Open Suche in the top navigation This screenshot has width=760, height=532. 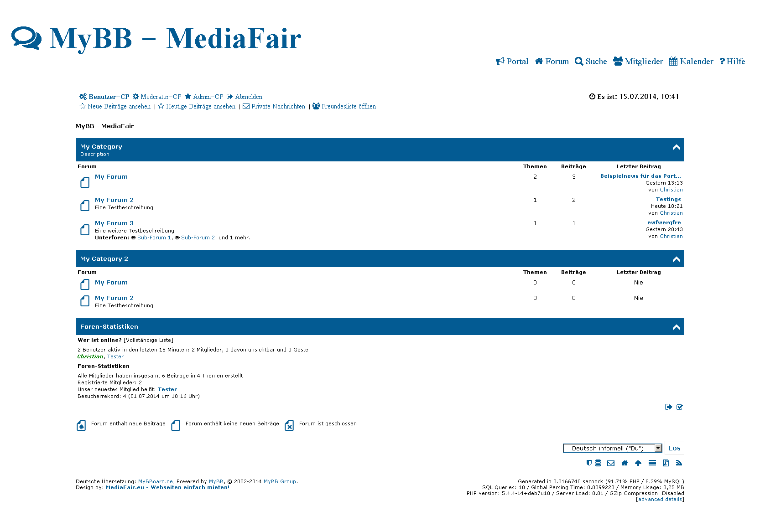coord(591,62)
